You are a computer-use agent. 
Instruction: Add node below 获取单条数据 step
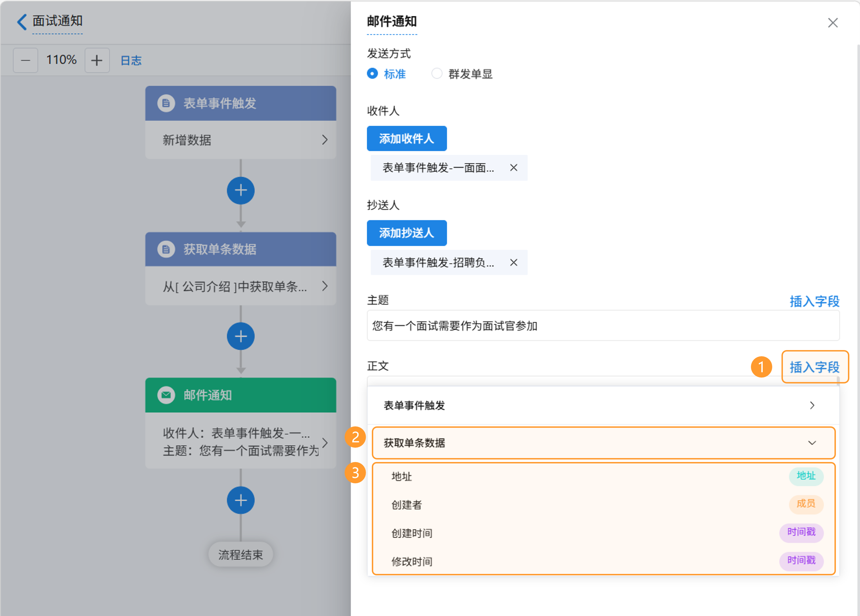click(240, 336)
